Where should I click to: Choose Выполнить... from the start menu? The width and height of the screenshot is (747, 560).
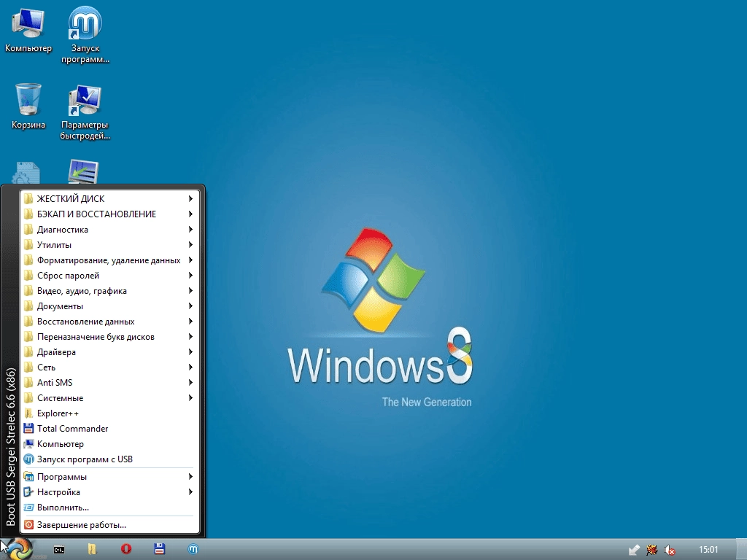[109, 507]
